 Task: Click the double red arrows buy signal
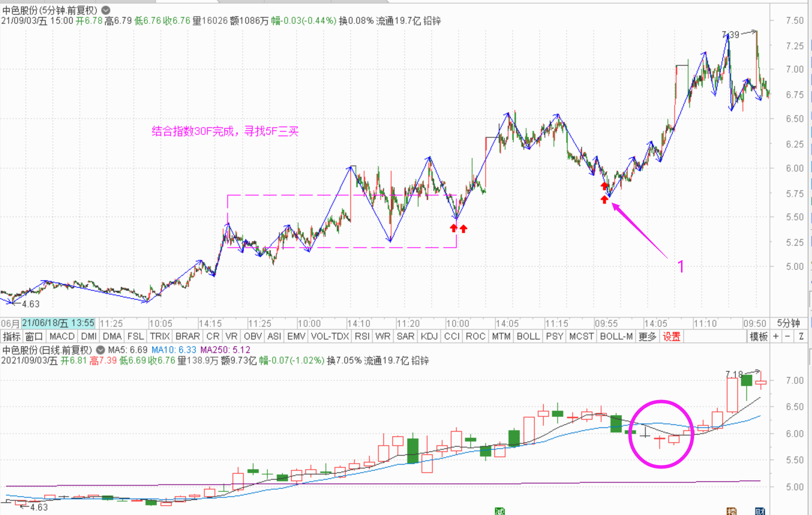(x=458, y=228)
